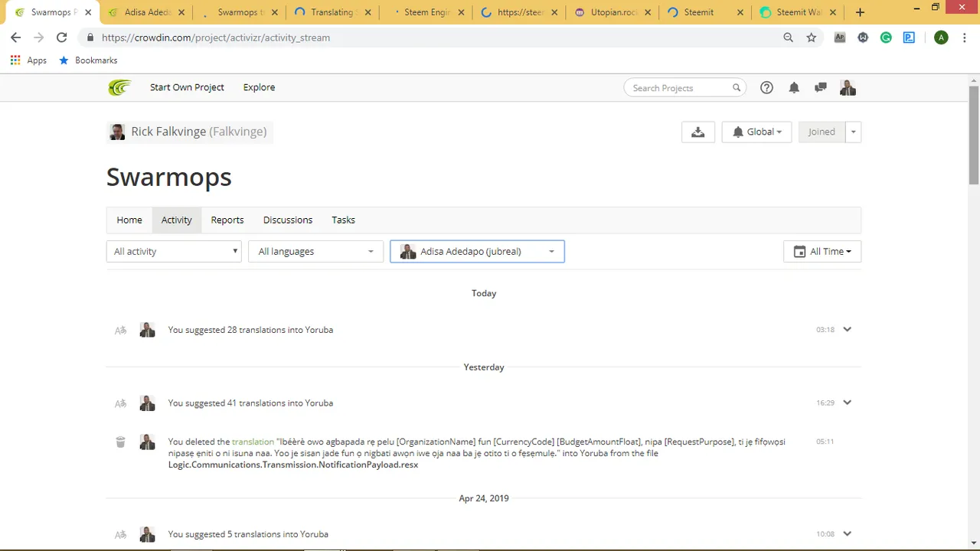Bookmark this page with the star icon

812,37
